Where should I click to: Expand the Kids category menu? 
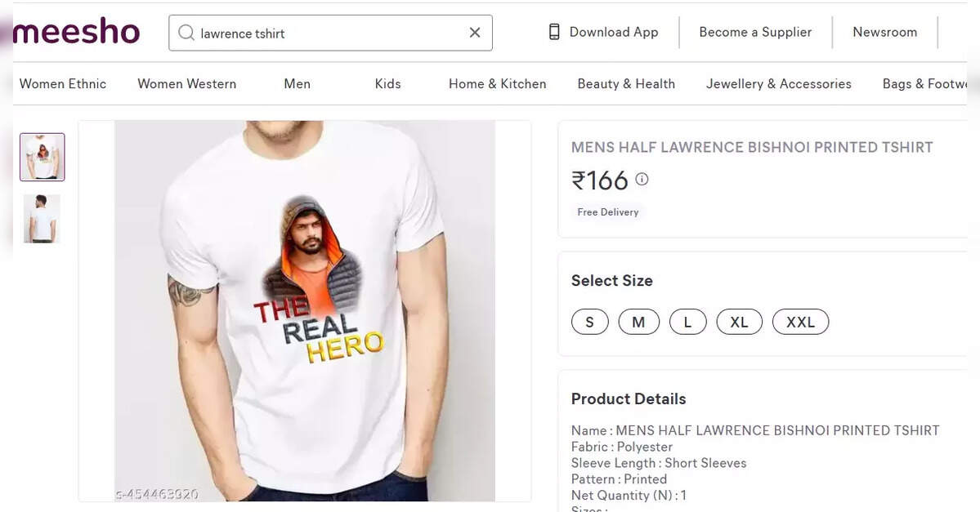(387, 83)
